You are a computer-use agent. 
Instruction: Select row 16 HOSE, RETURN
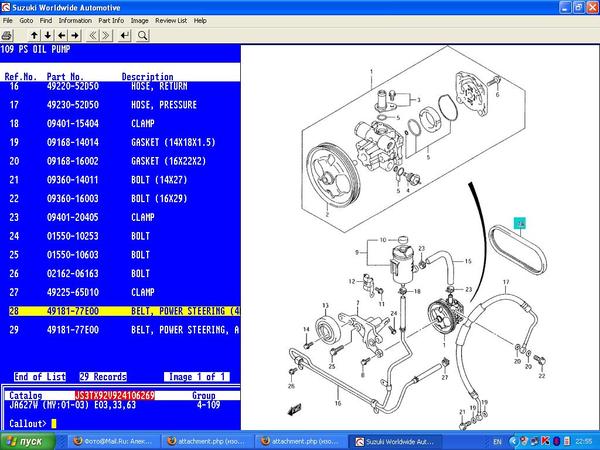tap(120, 86)
